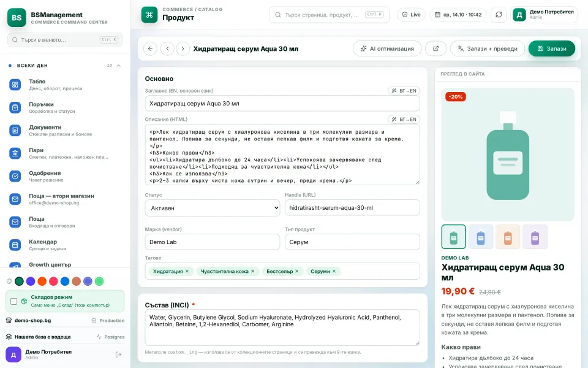This screenshot has height=368, width=588.
Task: Remove the Бестселър tag
Action: pos(297,271)
